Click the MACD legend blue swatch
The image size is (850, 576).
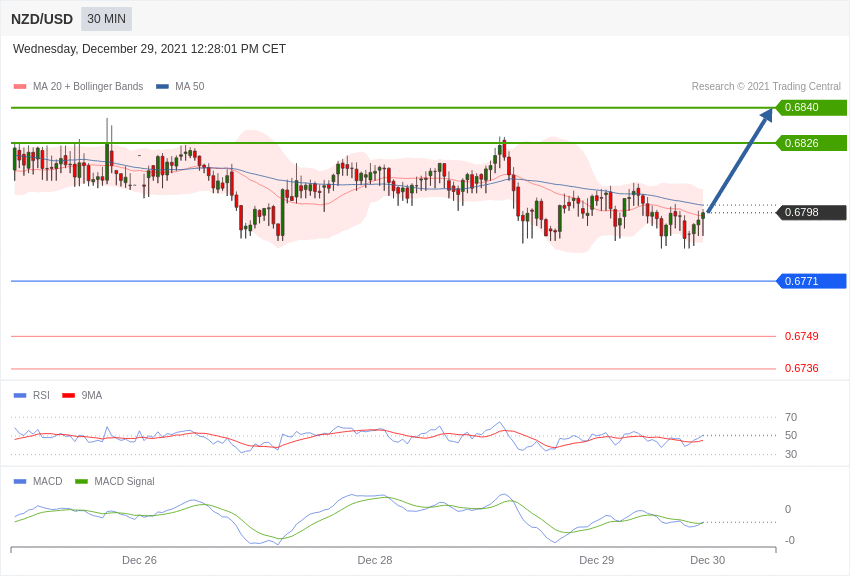20,481
